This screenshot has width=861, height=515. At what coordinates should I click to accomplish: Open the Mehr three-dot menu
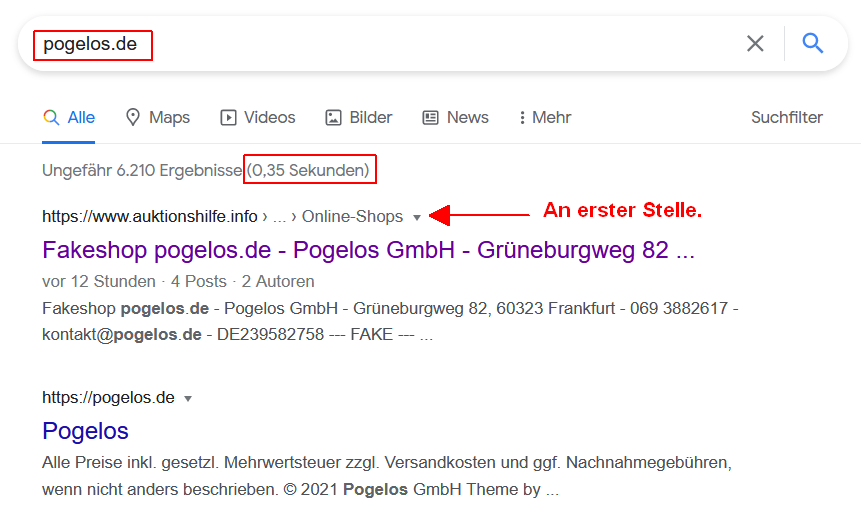(522, 117)
